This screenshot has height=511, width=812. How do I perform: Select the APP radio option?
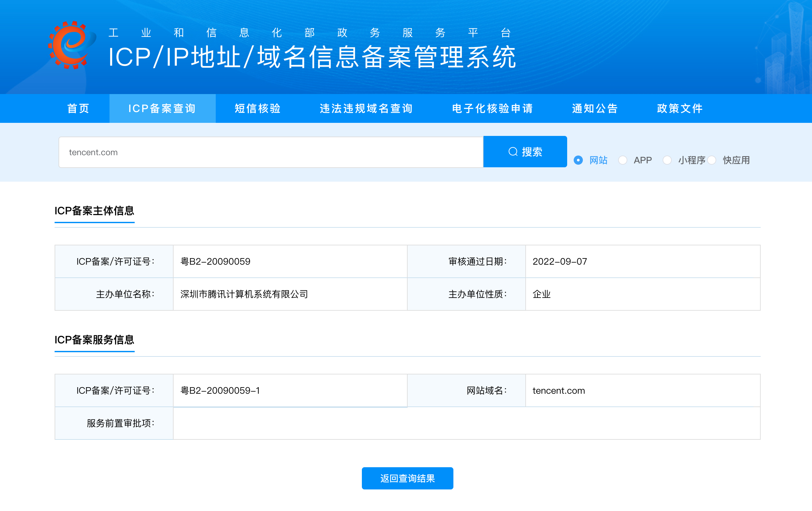[622, 160]
